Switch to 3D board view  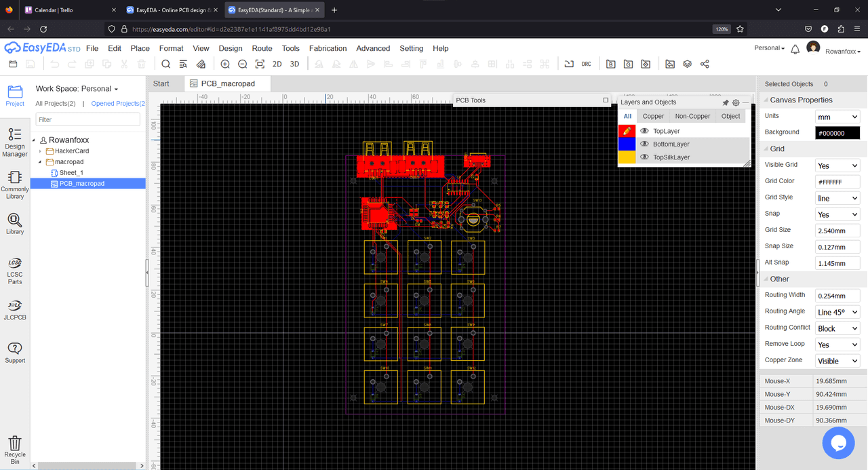click(x=294, y=64)
